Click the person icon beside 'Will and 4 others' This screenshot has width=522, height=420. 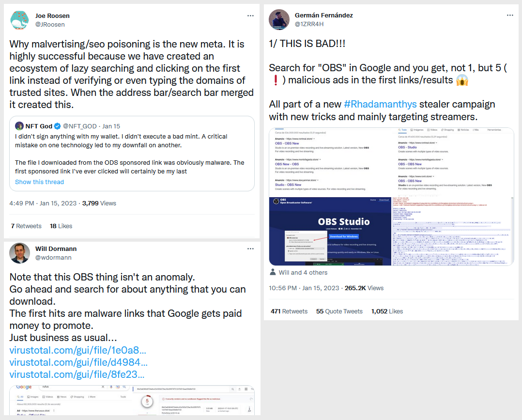point(273,272)
